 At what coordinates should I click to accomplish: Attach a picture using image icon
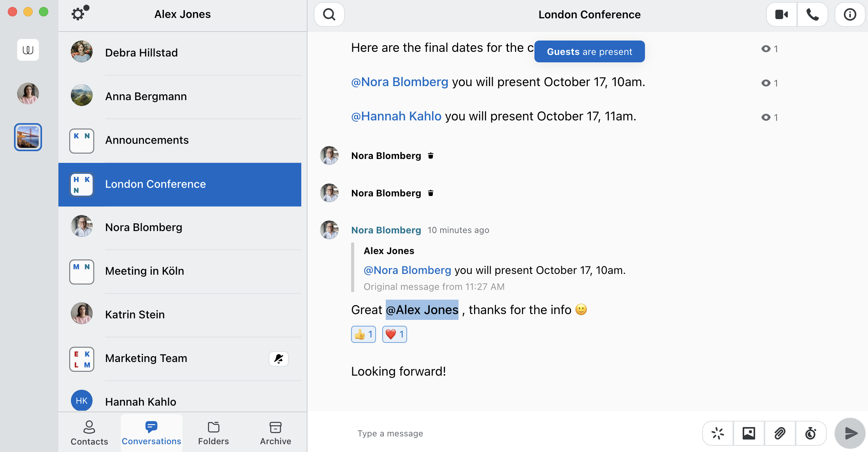749,433
